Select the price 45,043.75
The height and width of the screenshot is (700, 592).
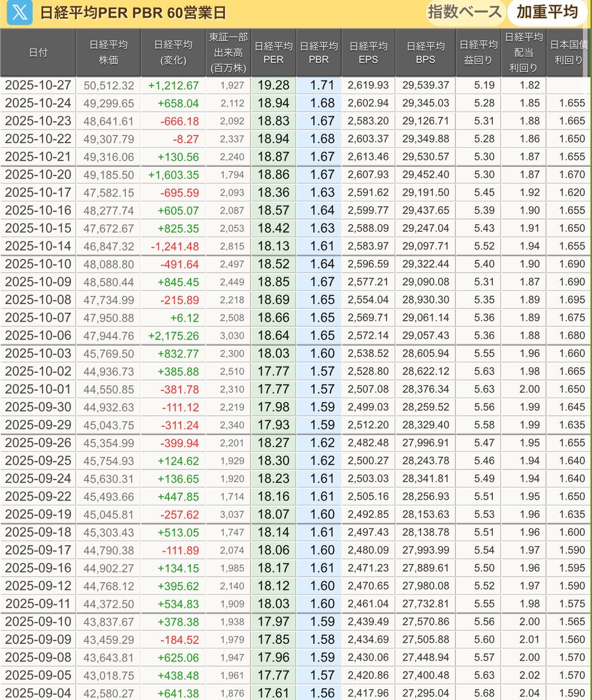(x=109, y=425)
